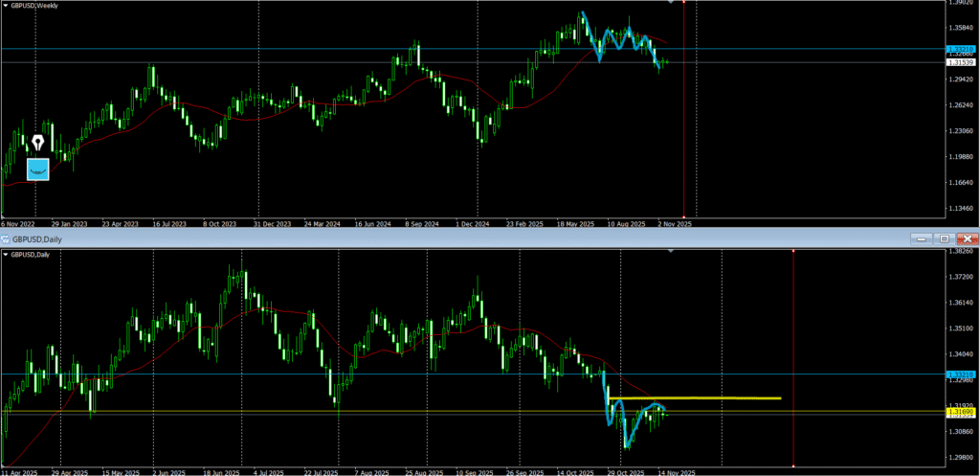The height and width of the screenshot is (476, 980).
Task: Minimize the GBPUSD,Daily chart window
Action: pos(921,238)
